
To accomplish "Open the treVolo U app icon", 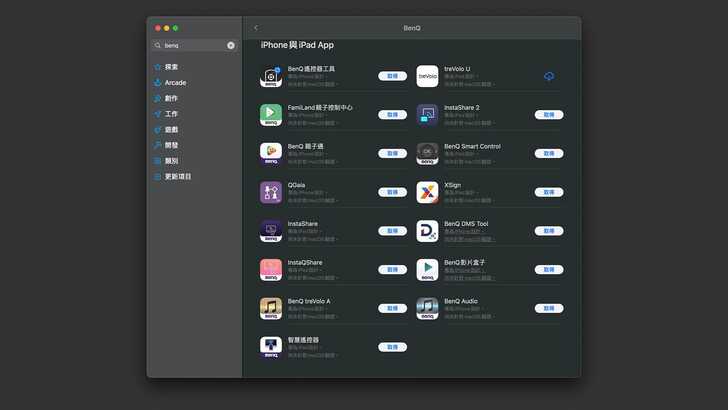I will coord(427,76).
